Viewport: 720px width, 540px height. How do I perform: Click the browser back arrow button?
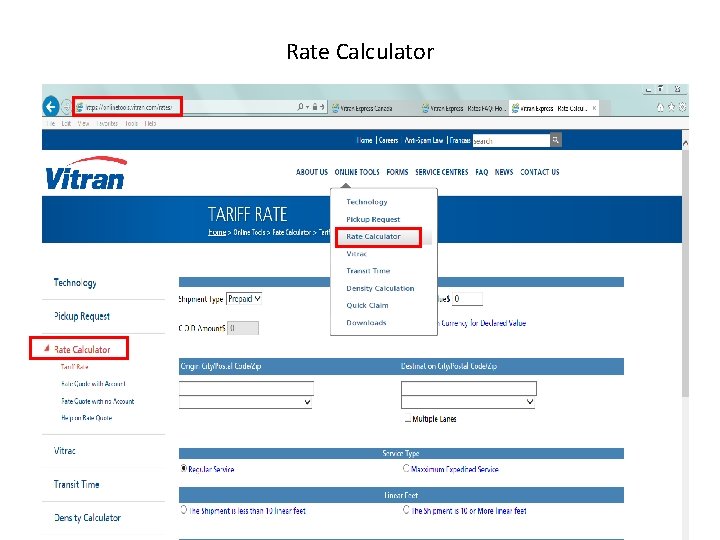(x=51, y=107)
